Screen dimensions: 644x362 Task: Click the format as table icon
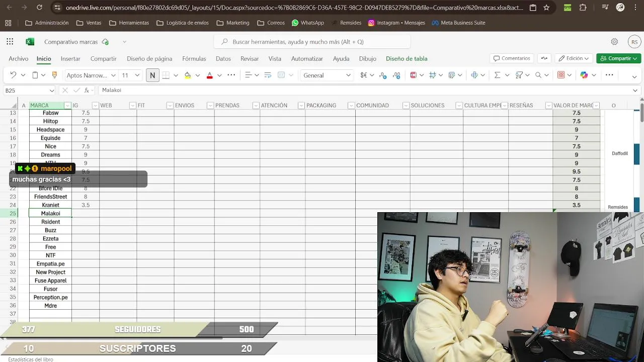[x=452, y=75]
